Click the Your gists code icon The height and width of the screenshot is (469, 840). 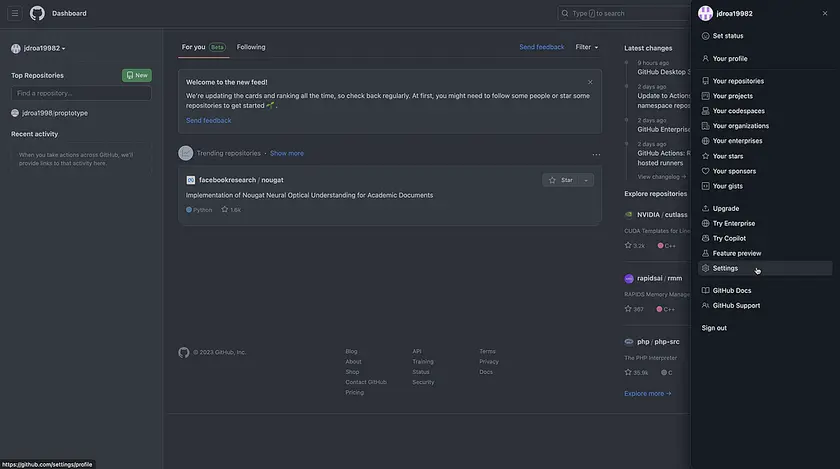point(705,186)
